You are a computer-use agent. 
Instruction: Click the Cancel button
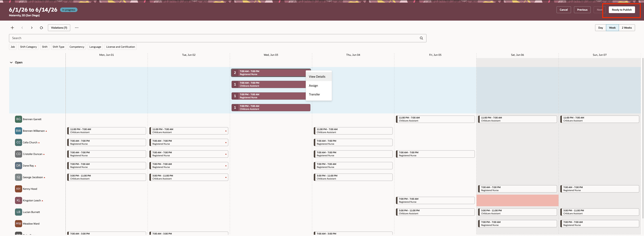click(x=563, y=10)
